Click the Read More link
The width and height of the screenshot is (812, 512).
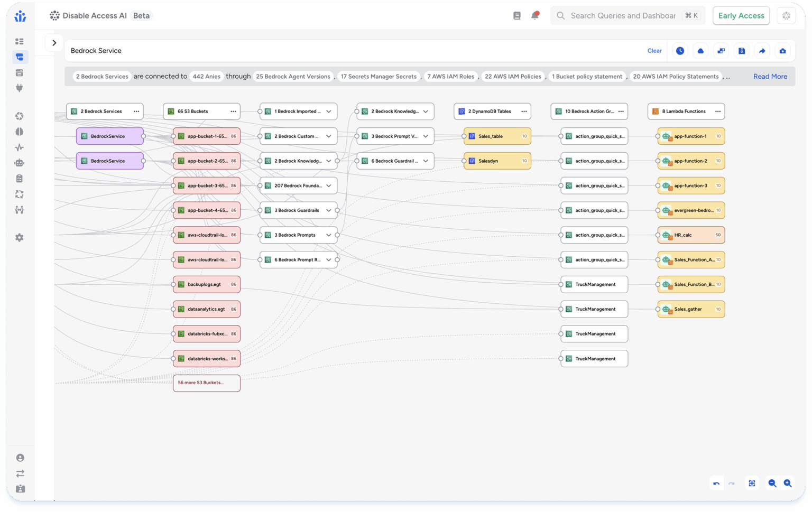(x=770, y=77)
